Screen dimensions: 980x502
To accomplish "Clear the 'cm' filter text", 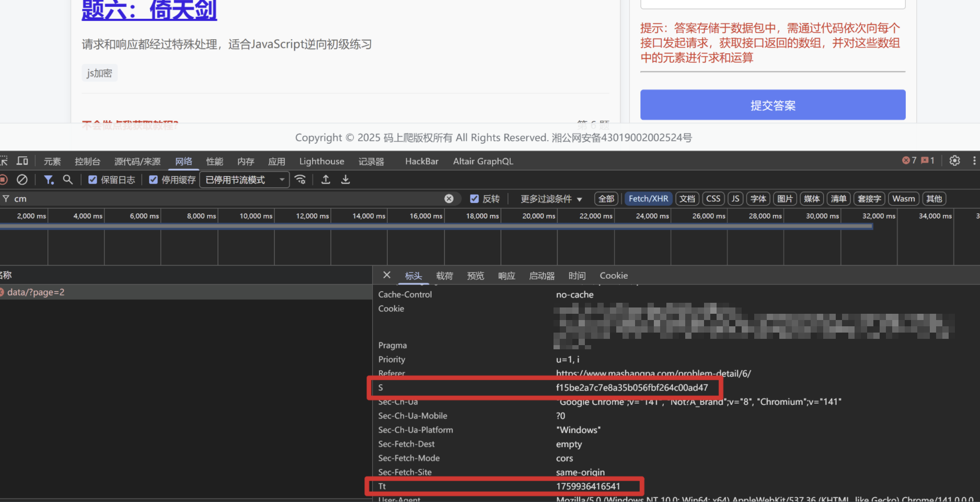I will (449, 199).
